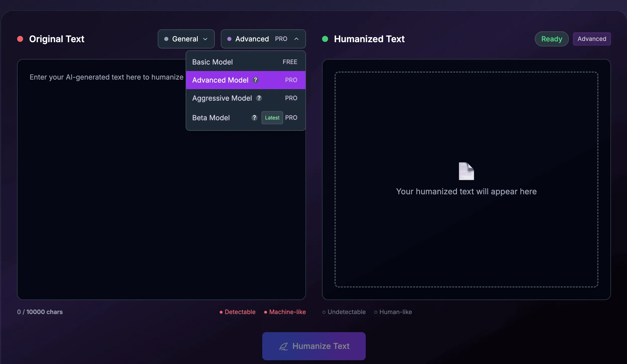Click the Humanized Text heading
The width and height of the screenshot is (627, 364).
[369, 39]
